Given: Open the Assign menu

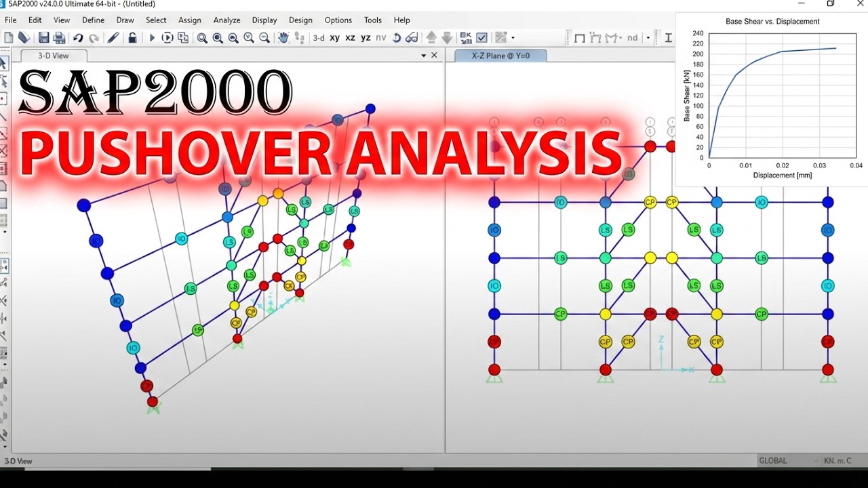Looking at the screenshot, I should point(190,20).
